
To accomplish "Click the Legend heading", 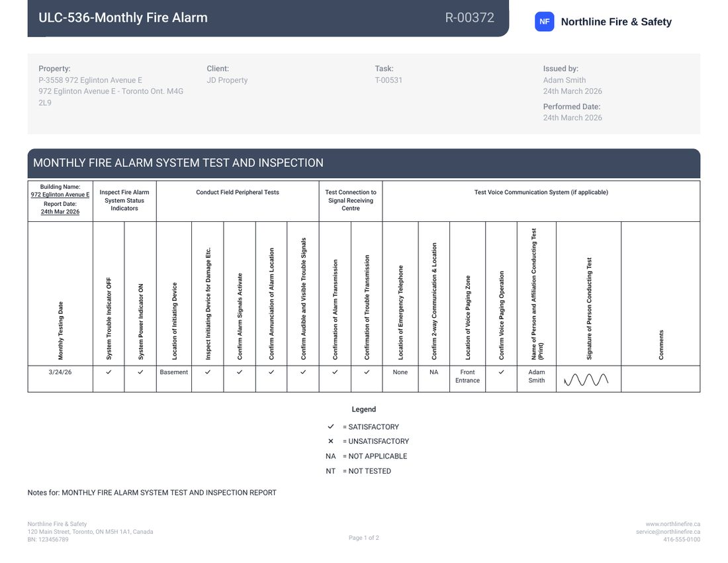I will tap(363, 409).
